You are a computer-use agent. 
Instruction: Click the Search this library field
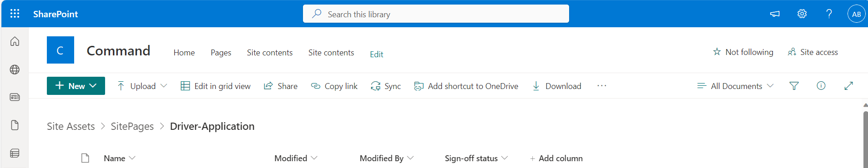coord(436,14)
